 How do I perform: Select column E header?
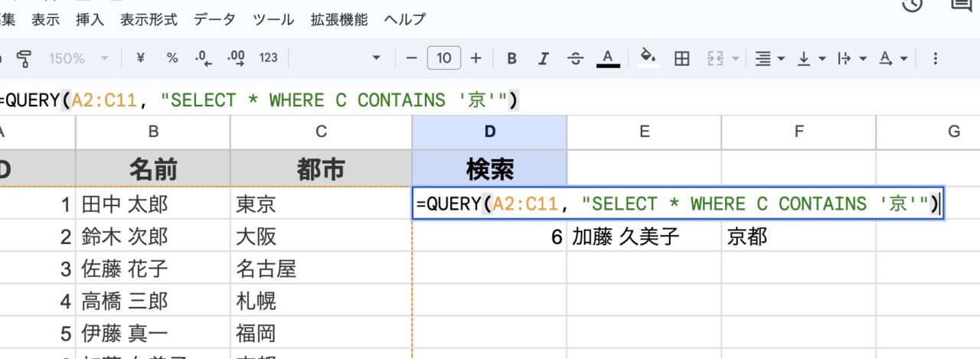click(644, 132)
